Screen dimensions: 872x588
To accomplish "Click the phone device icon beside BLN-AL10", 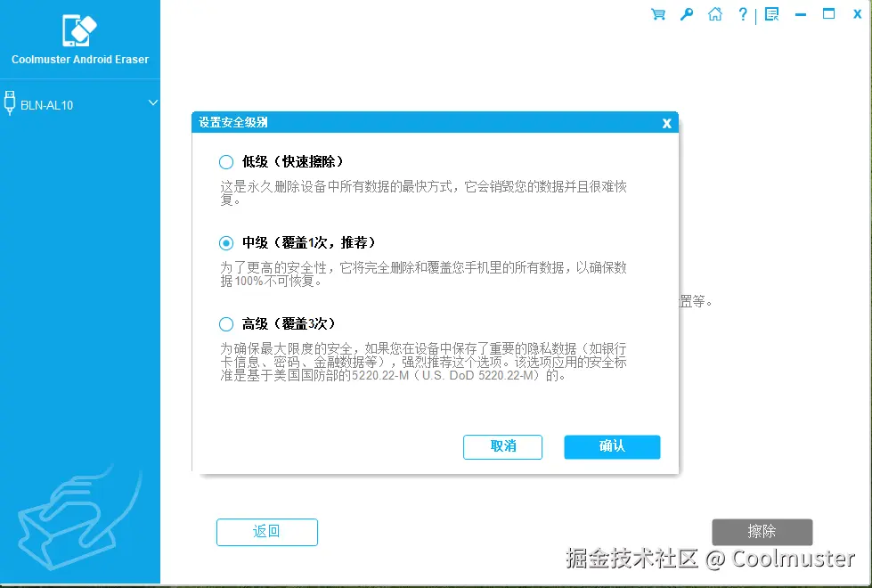I will 10,102.
